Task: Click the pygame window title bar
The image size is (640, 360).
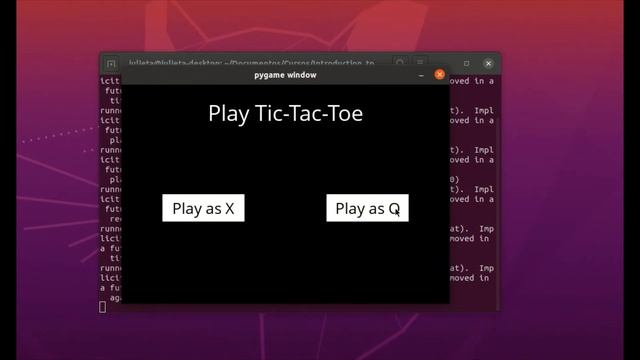Action: coord(285,75)
